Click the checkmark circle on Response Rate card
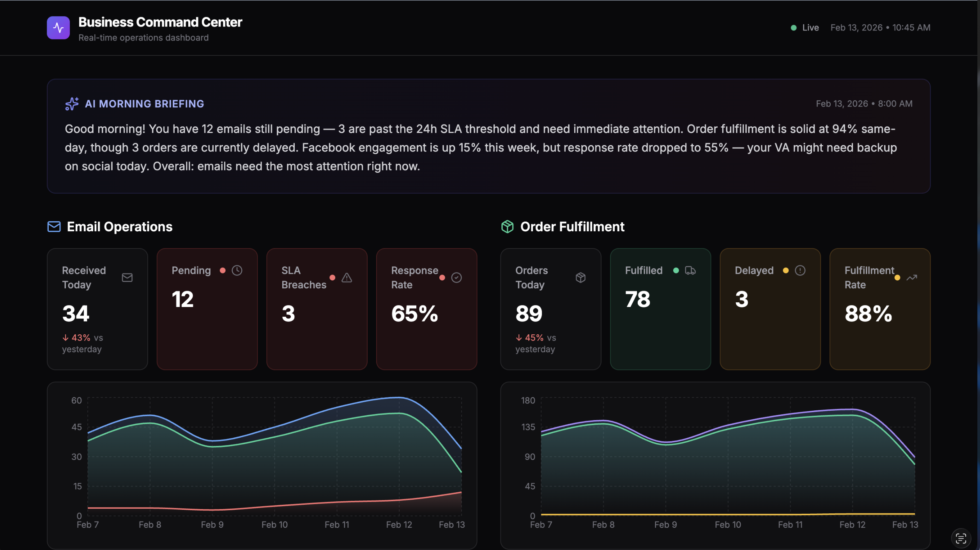This screenshot has width=980, height=550. 456,278
